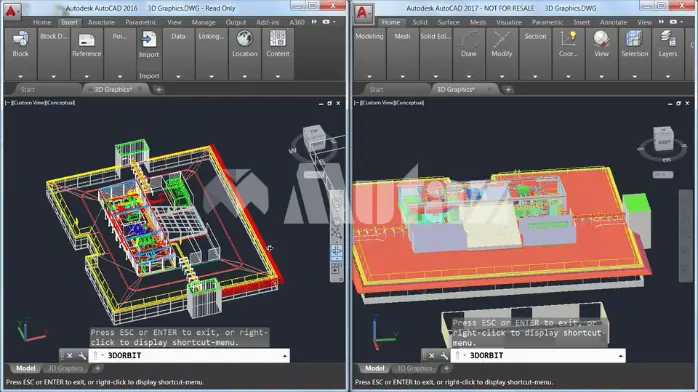Open Output tab in AutoCAD 2016
Viewport: 698px width, 392px height.
tap(235, 22)
